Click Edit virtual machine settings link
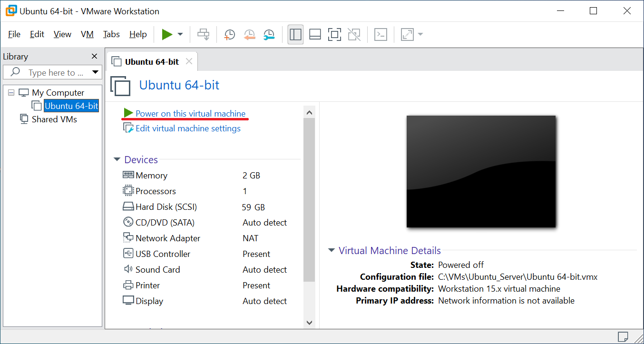The image size is (644, 344). click(188, 128)
